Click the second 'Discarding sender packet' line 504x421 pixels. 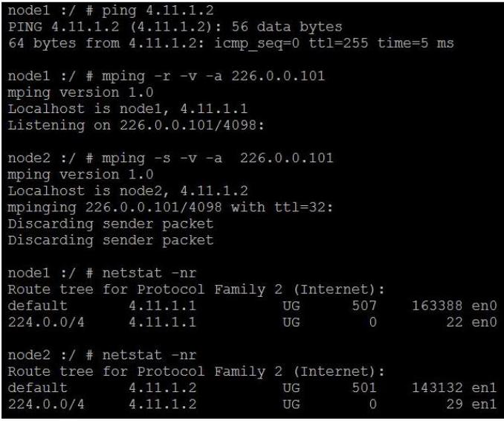[x=111, y=240]
